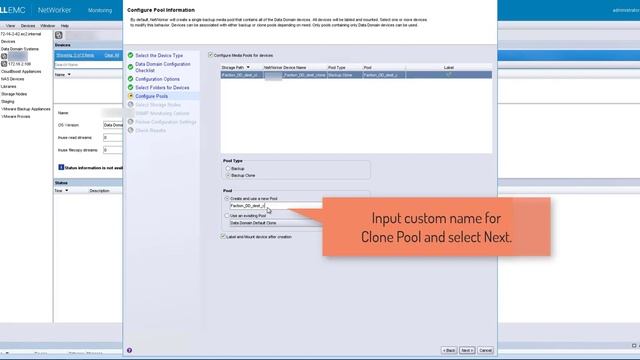Image resolution: width=640 pixels, height=360 pixels.
Task: Select VMware Backup Appliances in the tree
Action: point(26,109)
